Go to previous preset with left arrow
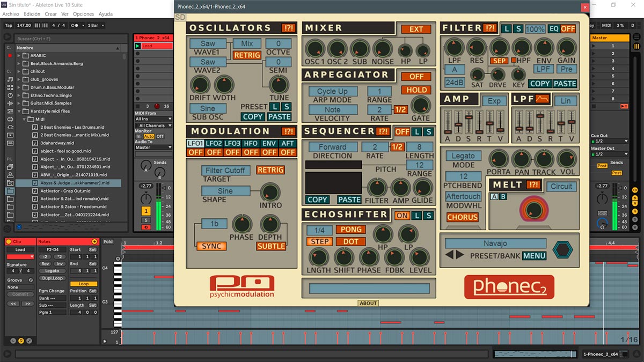 pos(449,255)
